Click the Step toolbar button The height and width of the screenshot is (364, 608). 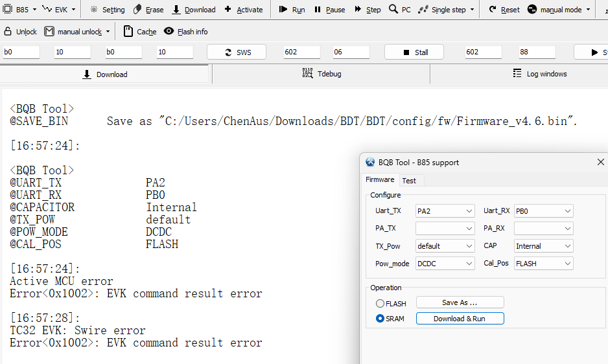point(368,9)
